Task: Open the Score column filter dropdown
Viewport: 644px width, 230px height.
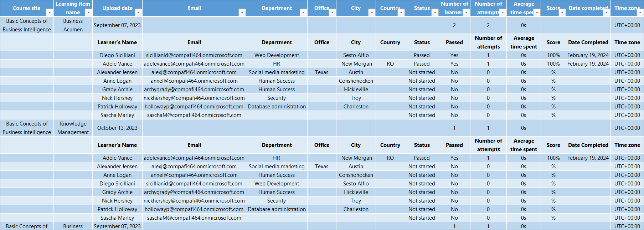Action: 562,12
